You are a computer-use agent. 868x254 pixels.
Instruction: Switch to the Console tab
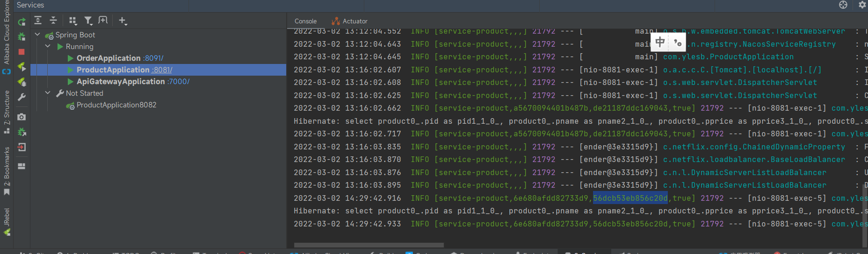305,21
